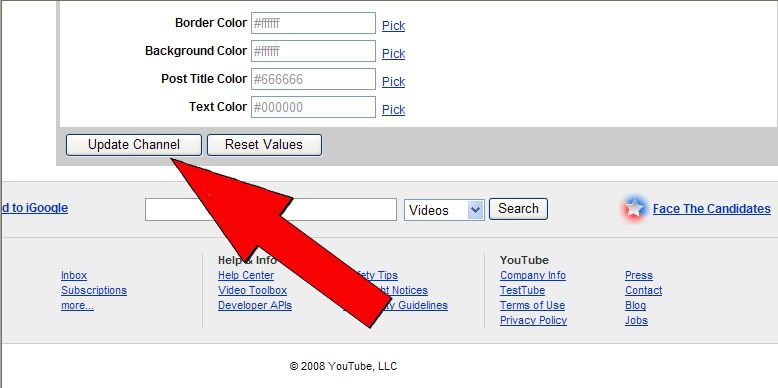The height and width of the screenshot is (388, 778).
Task: Click the Border Color input field
Action: coord(313,23)
